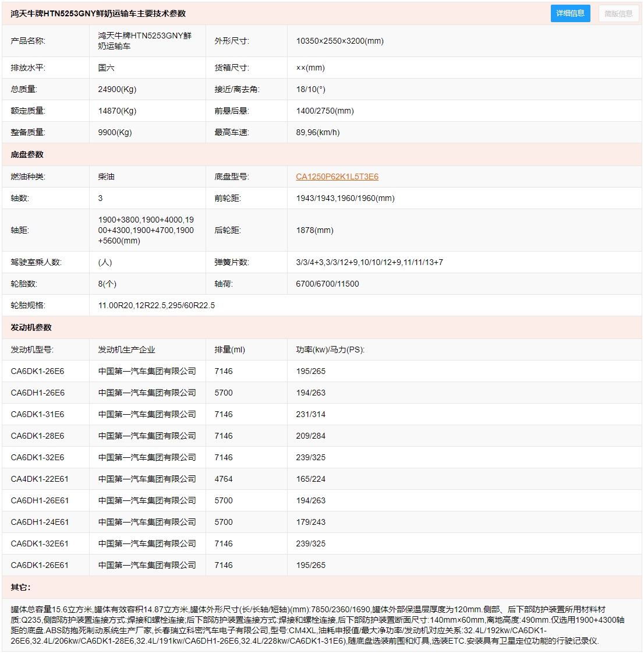Select fuel type value 柴油
This screenshot has width=644, height=653.
106,177
